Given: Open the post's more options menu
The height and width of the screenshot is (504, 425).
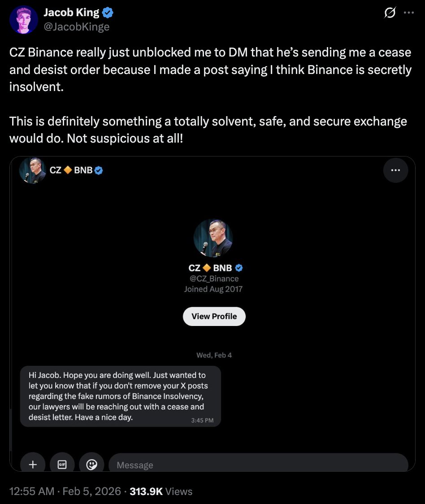Looking at the screenshot, I should coord(409,13).
